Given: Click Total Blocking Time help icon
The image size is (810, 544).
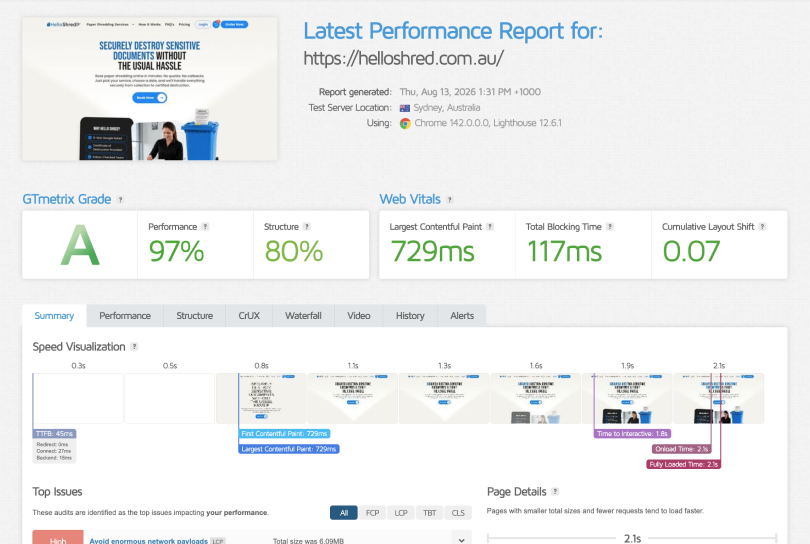Looking at the screenshot, I should [610, 227].
